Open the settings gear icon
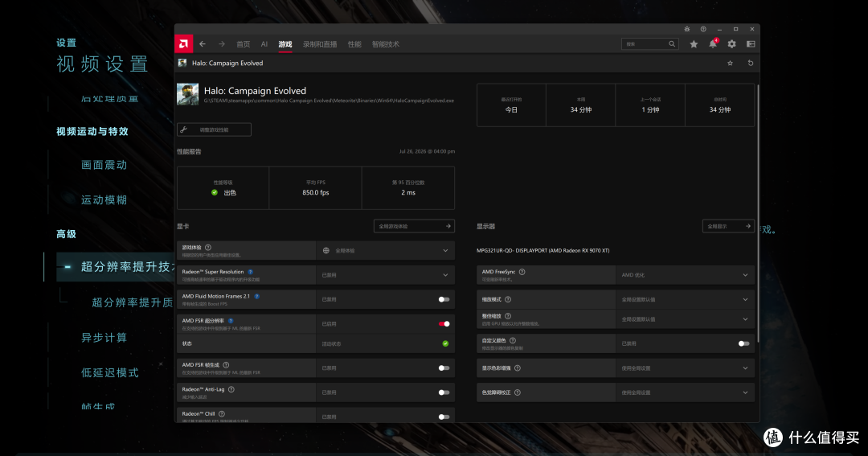Image resolution: width=868 pixels, height=456 pixels. point(732,43)
